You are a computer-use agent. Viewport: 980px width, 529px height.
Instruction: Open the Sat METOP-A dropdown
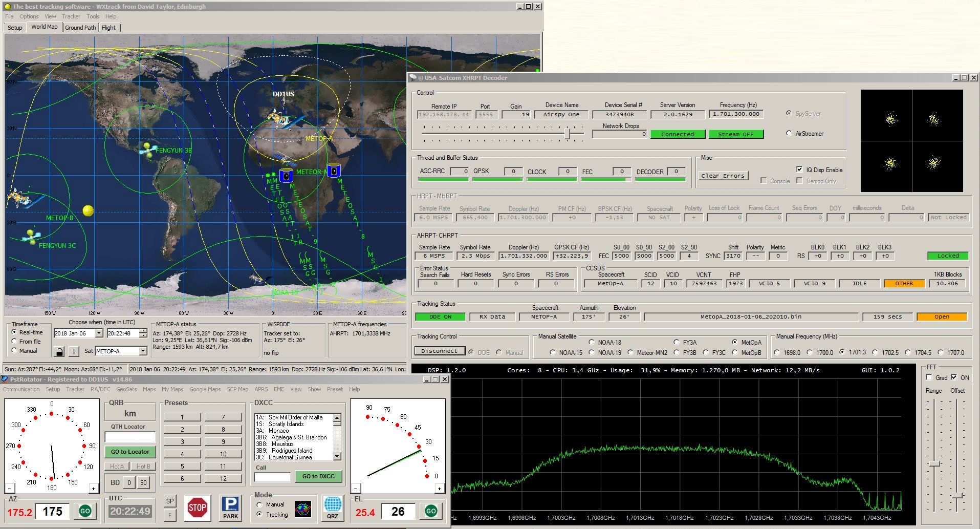[143, 351]
